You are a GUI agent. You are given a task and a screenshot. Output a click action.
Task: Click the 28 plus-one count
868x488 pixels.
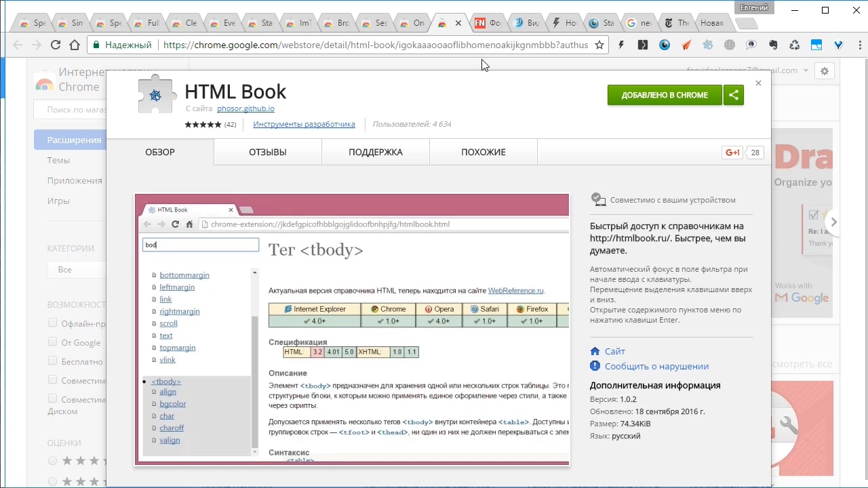pyautogui.click(x=755, y=152)
